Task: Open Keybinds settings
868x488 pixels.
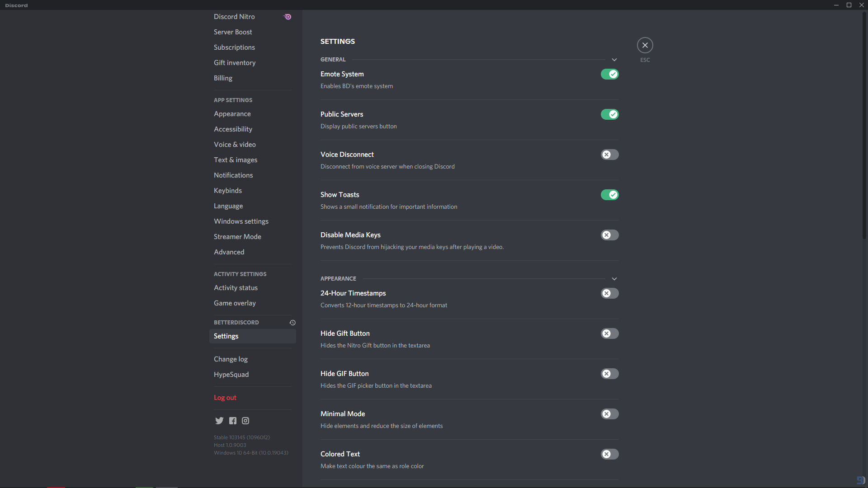Action: (227, 190)
